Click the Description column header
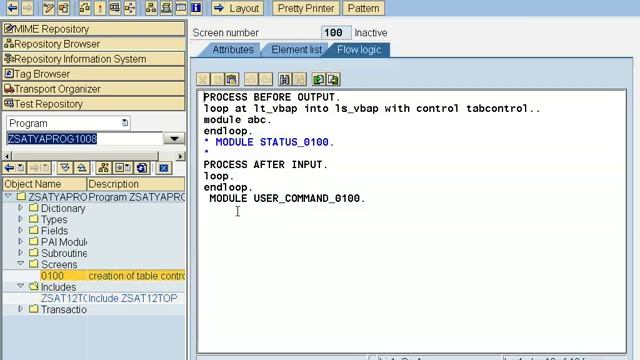The image size is (640, 360). tap(136, 184)
